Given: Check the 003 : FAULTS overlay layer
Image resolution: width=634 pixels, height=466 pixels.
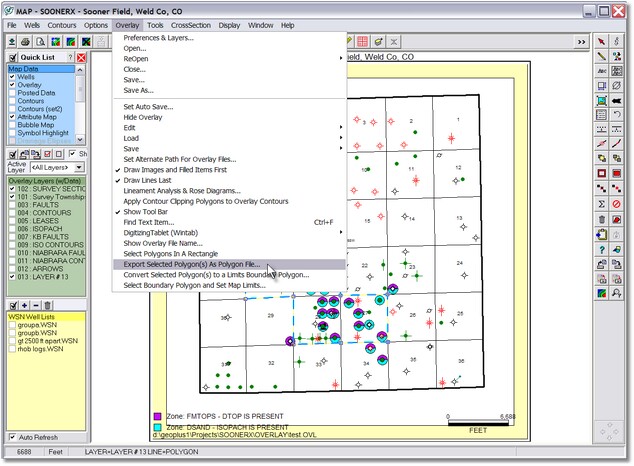Looking at the screenshot, I should 12,205.
